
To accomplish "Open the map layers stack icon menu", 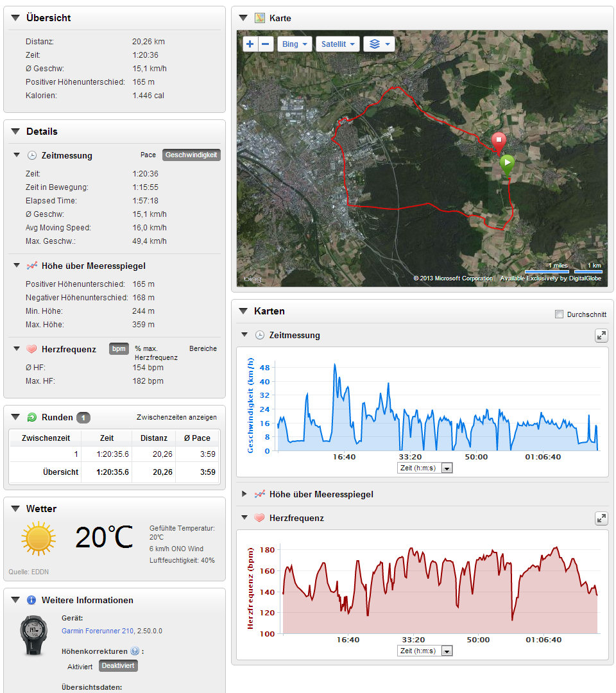I will coord(379,44).
